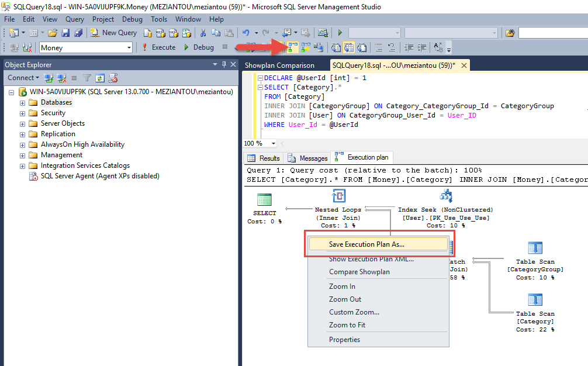Click the Undo toolbar icon
The image size is (588, 366).
coord(246,32)
